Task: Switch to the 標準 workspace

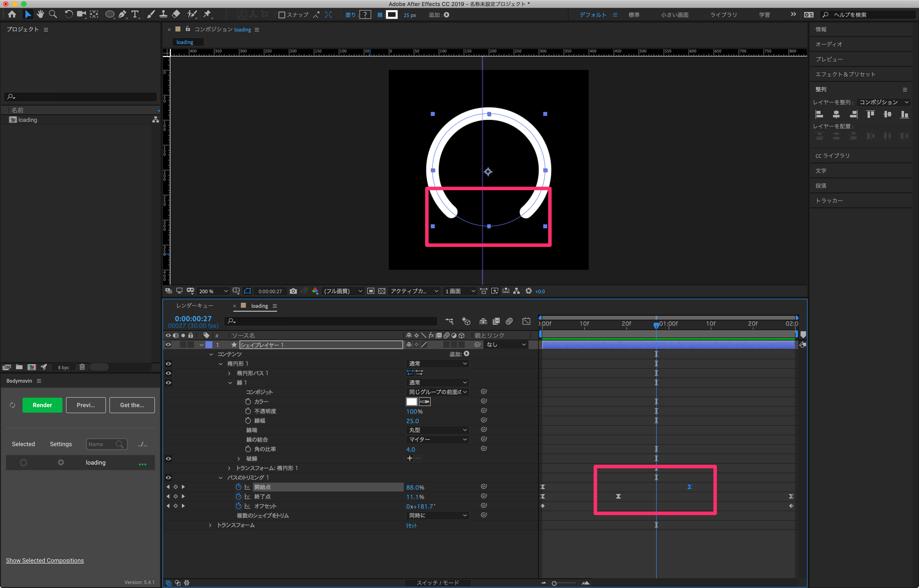Action: tap(634, 15)
